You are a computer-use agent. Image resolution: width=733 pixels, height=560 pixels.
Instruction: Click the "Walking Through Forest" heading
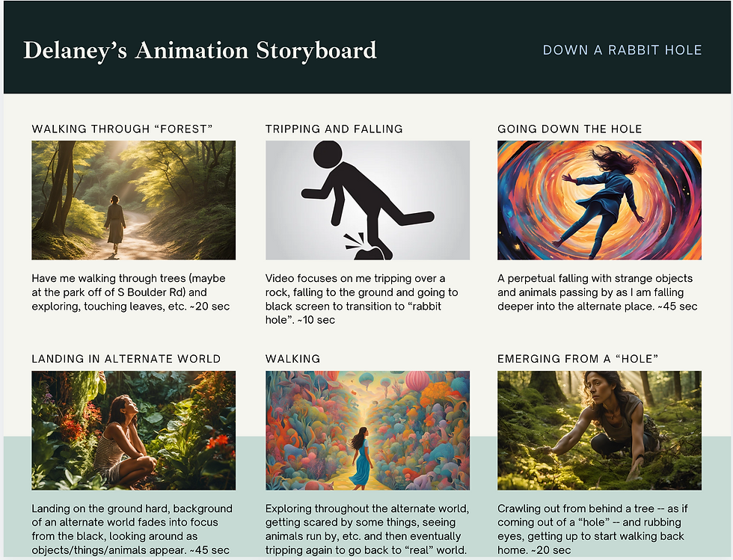[x=122, y=129]
